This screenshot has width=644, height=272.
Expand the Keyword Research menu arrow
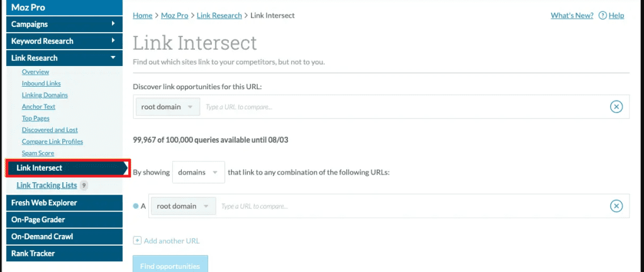(113, 41)
